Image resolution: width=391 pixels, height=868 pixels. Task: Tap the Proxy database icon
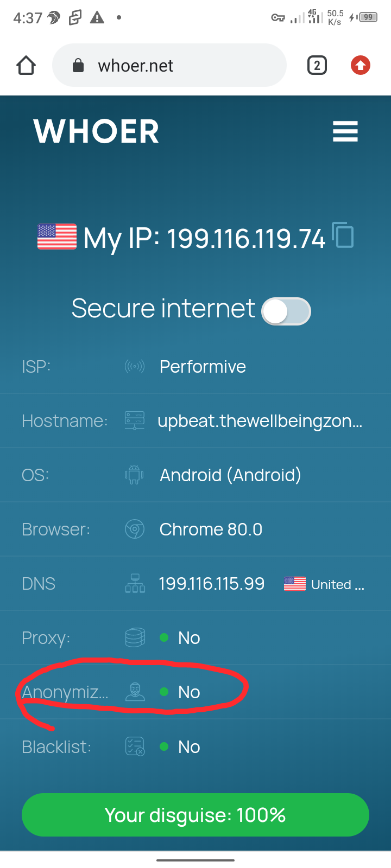click(x=135, y=637)
